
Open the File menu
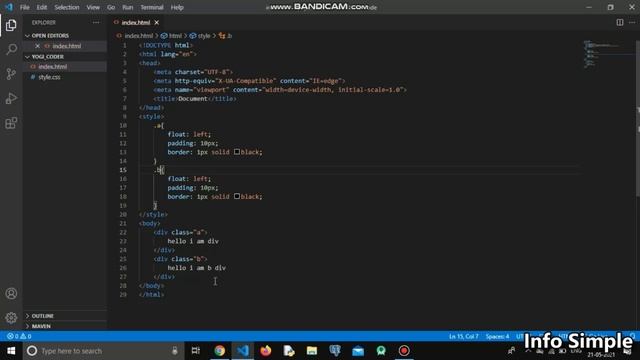[x=24, y=7]
